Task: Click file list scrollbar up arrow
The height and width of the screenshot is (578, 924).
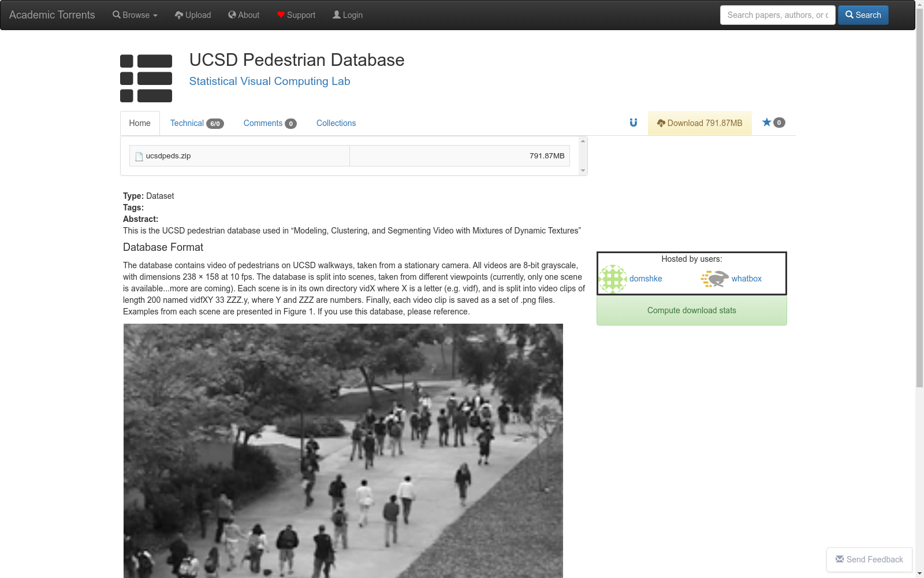Action: pos(583,141)
